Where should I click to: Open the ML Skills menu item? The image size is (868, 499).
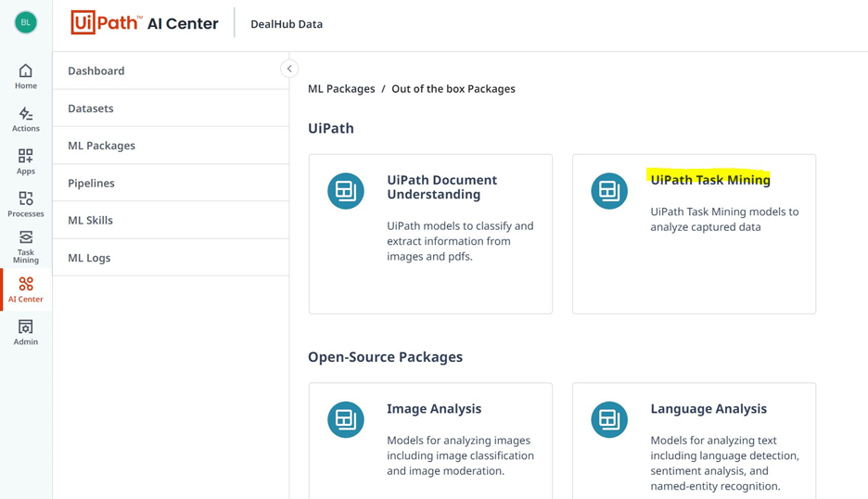[x=171, y=221]
